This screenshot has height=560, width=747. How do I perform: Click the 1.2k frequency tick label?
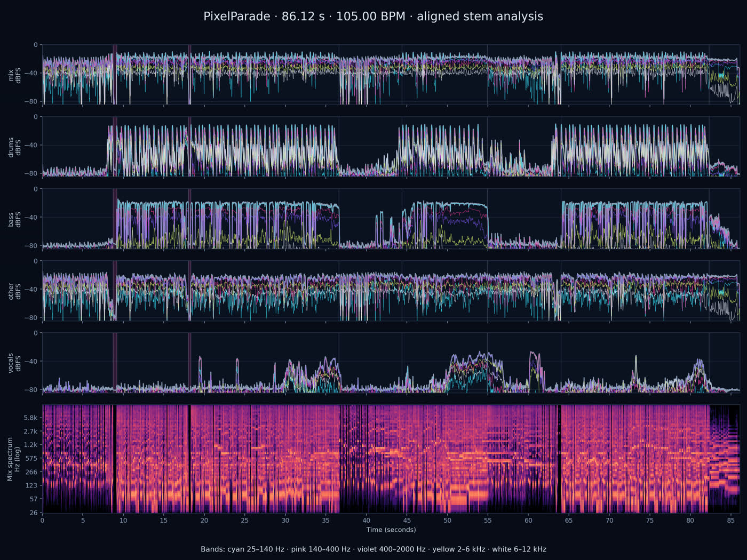pyautogui.click(x=30, y=445)
